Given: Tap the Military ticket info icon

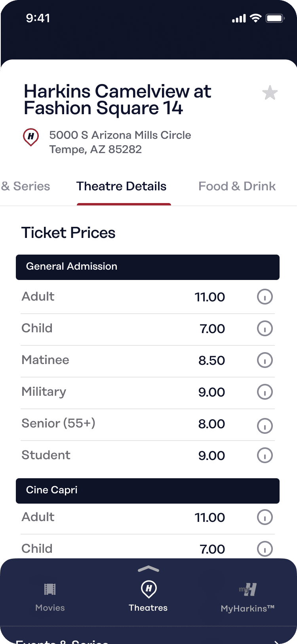Looking at the screenshot, I should 265,392.
